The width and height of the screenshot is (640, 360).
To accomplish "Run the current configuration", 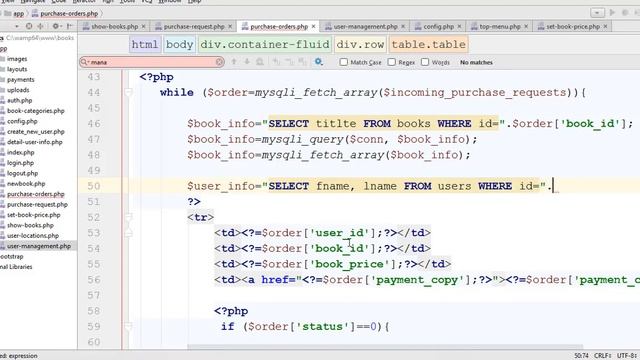I will [x=612, y=13].
